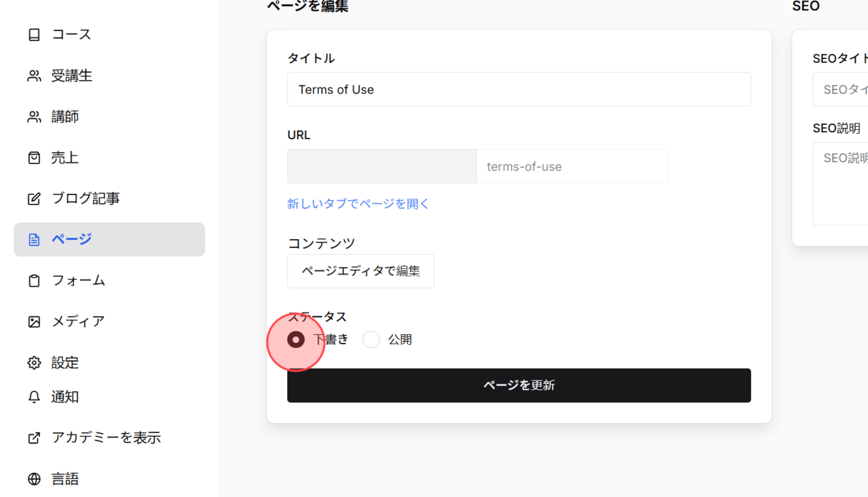Screen dimensions: 868x497
Task: Open the コース section icon
Action: coord(34,35)
